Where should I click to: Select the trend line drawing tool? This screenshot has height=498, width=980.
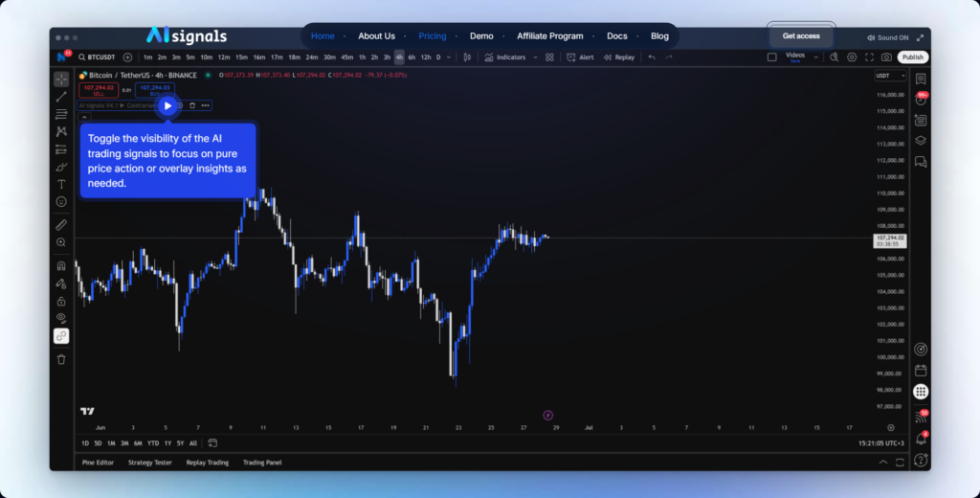(61, 97)
